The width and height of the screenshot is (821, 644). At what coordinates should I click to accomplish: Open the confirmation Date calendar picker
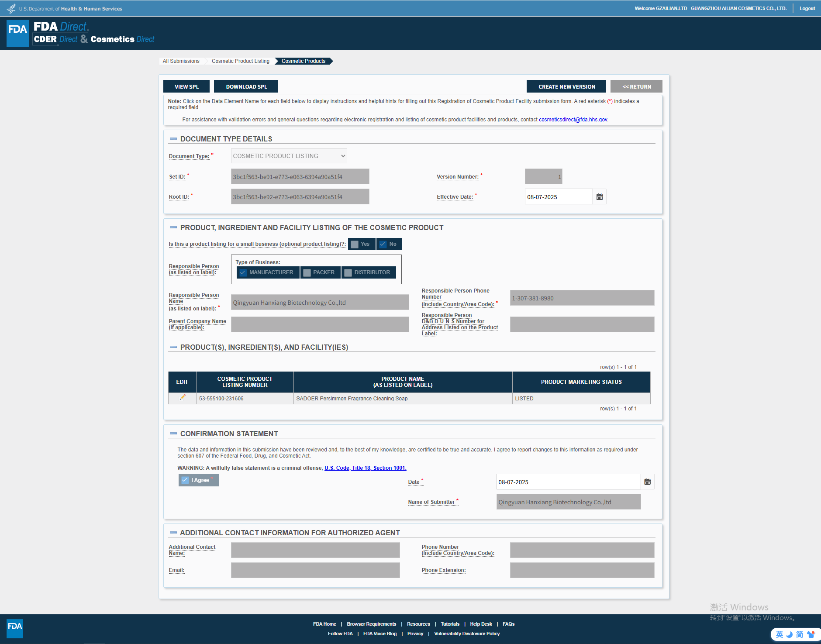coord(648,482)
